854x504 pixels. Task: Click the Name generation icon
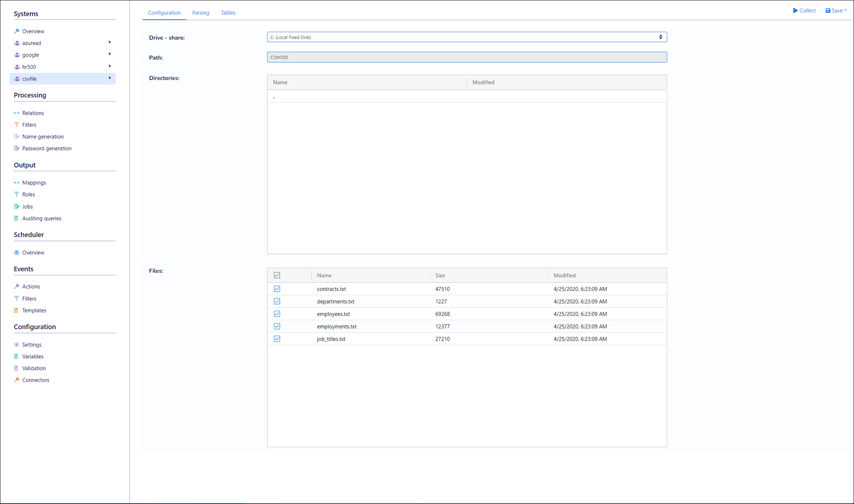(16, 137)
